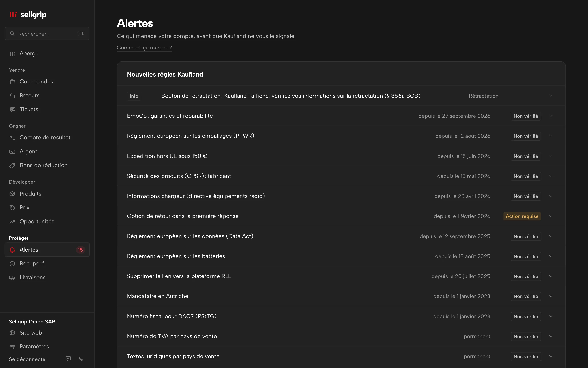Image resolution: width=588 pixels, height=368 pixels.
Task: Click 'depuis le 12 septembre 2025' date
Action: [x=455, y=236]
